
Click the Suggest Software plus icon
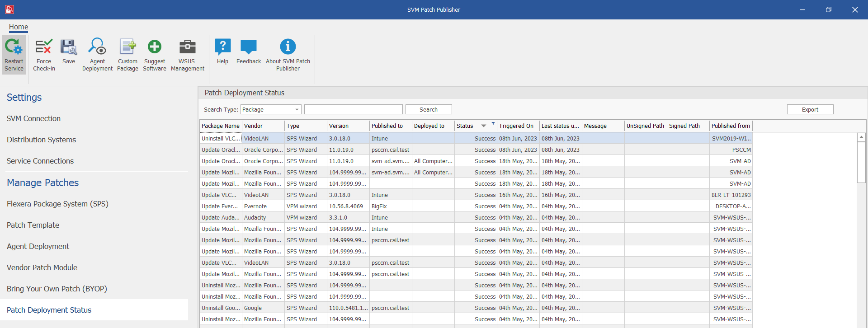click(x=155, y=47)
